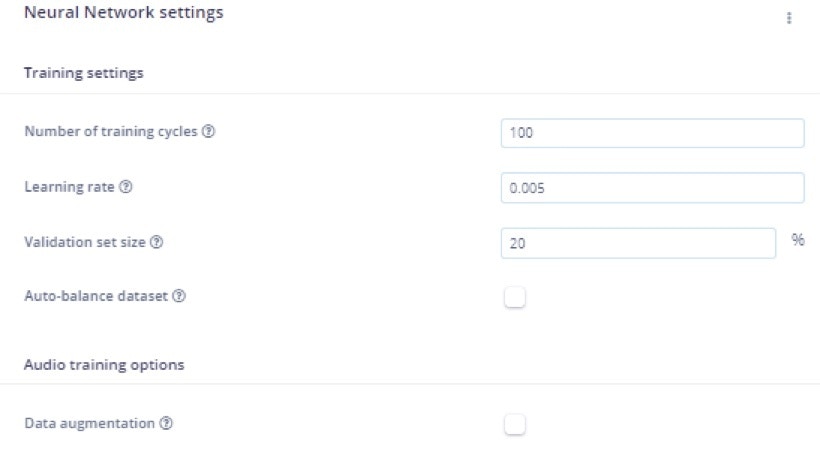The height and width of the screenshot is (452, 820).
Task: Focus the Number of training cycles field
Action: [x=652, y=133]
